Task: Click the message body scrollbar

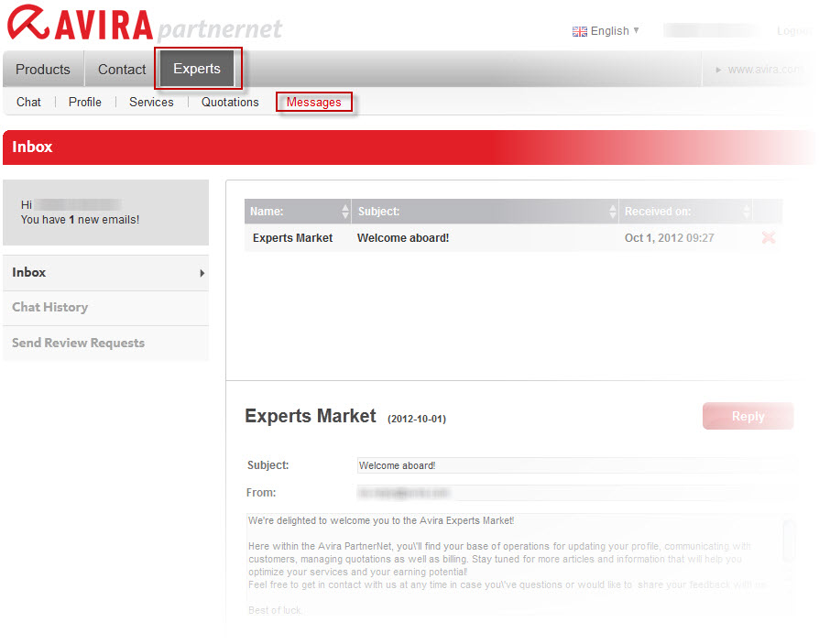Action: (789, 540)
